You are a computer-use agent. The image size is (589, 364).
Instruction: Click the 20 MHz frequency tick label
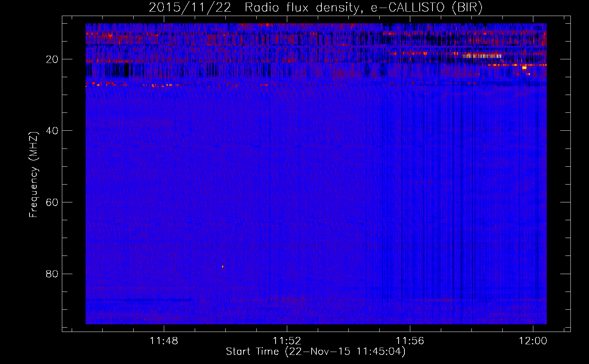[52, 59]
